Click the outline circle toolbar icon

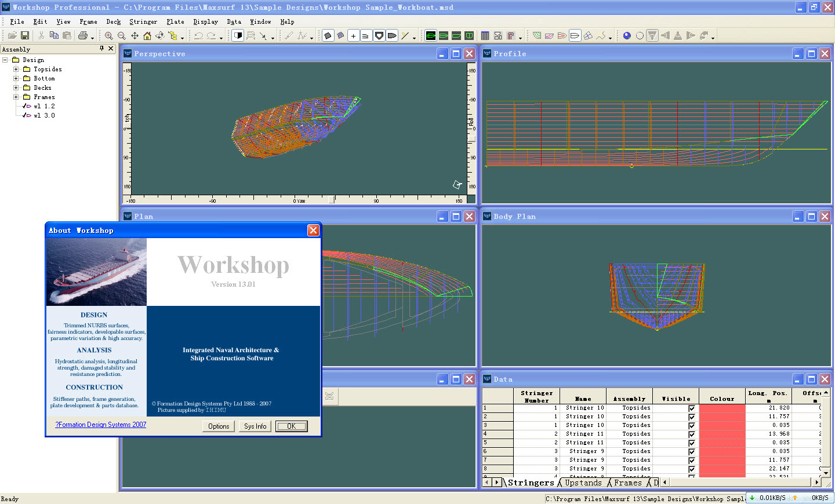pyautogui.click(x=640, y=36)
